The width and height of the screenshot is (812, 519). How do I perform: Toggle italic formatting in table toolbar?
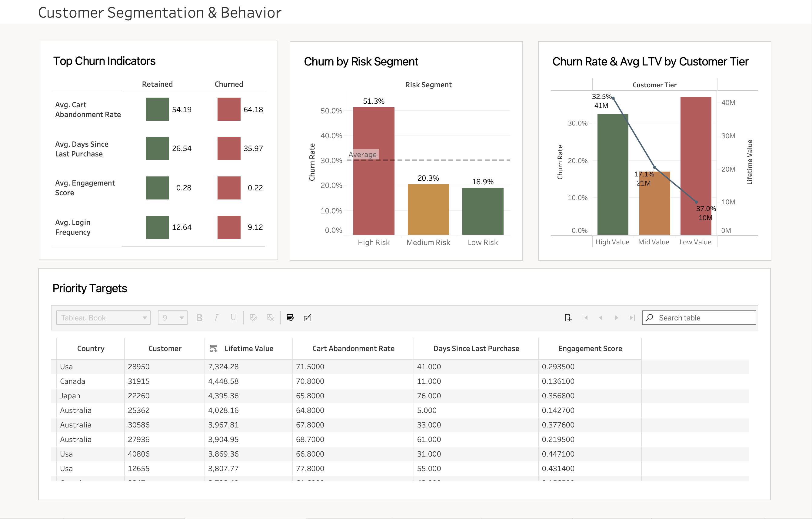(x=216, y=317)
